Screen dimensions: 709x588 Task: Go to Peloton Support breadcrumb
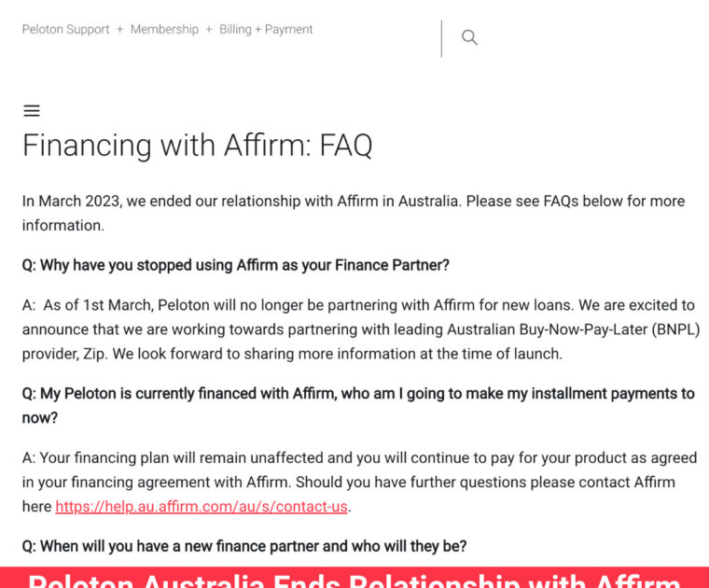(x=65, y=29)
